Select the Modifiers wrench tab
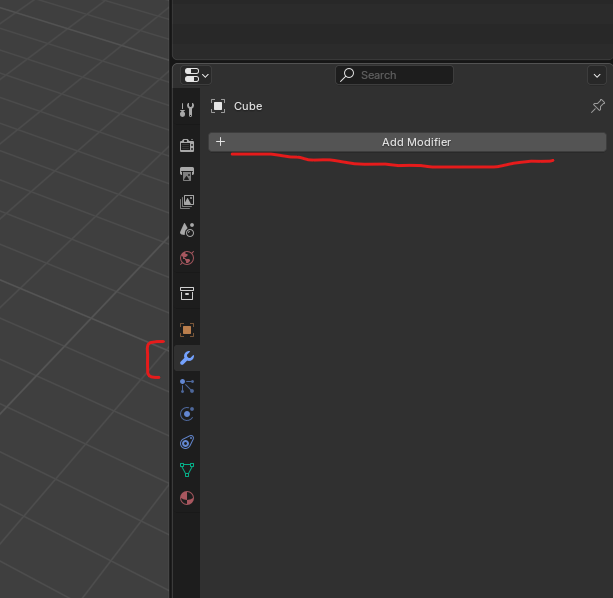Screen dimensions: 613x598 187,358
